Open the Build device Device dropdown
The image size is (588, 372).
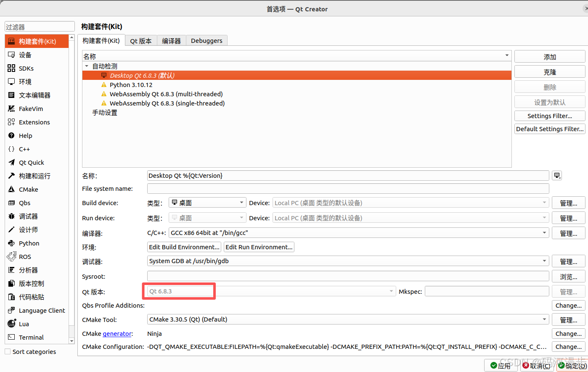411,203
